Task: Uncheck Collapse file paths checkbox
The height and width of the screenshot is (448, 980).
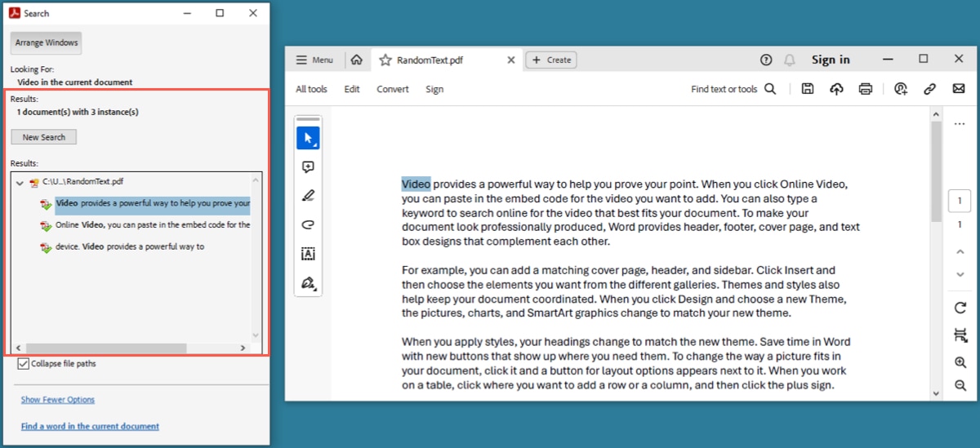Action: (23, 364)
